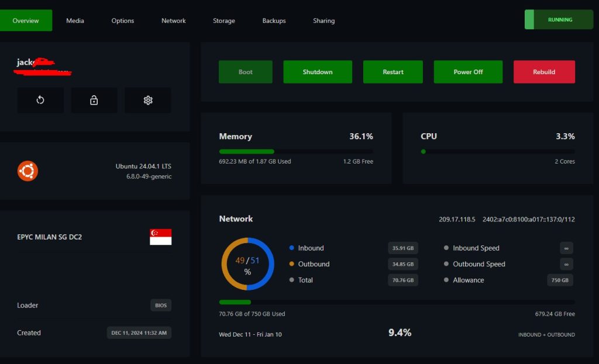Viewport: 599px width, 364px height.
Task: Click the Singapore flag icon
Action: click(160, 237)
